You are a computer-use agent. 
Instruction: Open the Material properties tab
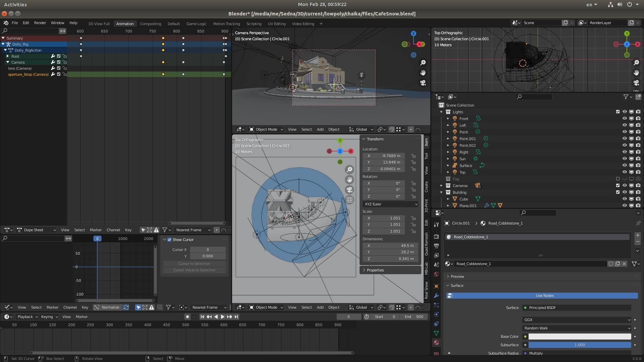(436, 343)
